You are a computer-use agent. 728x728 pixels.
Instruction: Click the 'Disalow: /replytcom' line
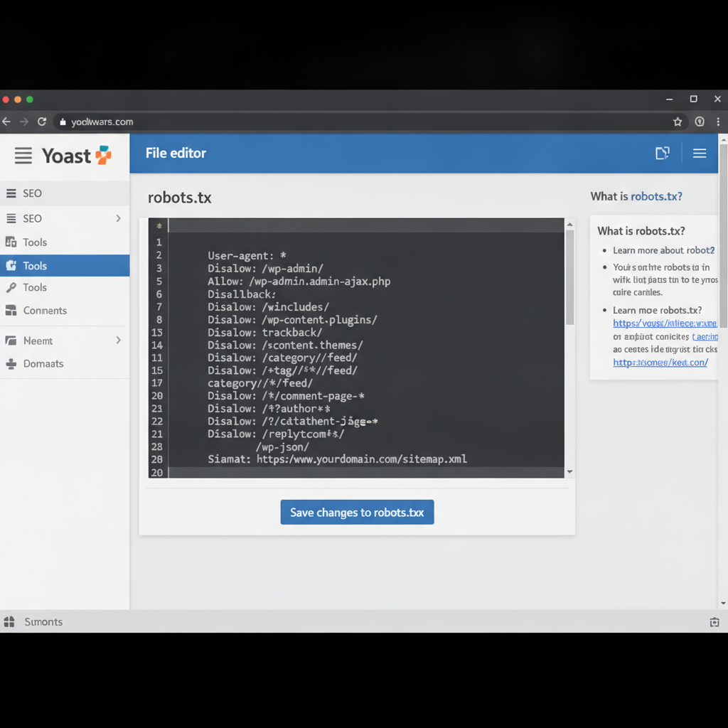coord(276,434)
